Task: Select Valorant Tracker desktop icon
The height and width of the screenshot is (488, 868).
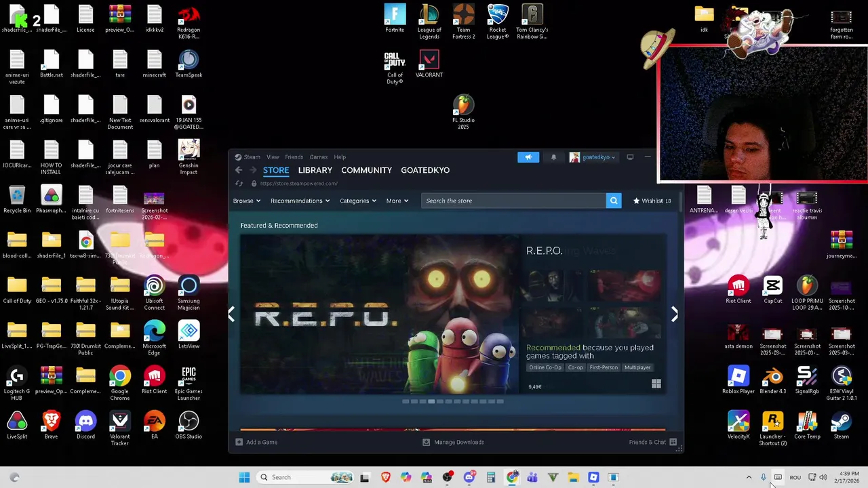Action: pyautogui.click(x=120, y=428)
